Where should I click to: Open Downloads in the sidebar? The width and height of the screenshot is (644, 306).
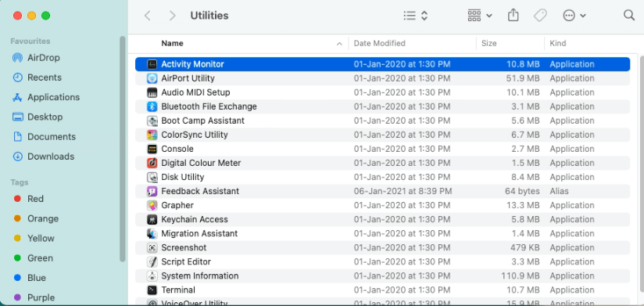[x=43, y=157]
